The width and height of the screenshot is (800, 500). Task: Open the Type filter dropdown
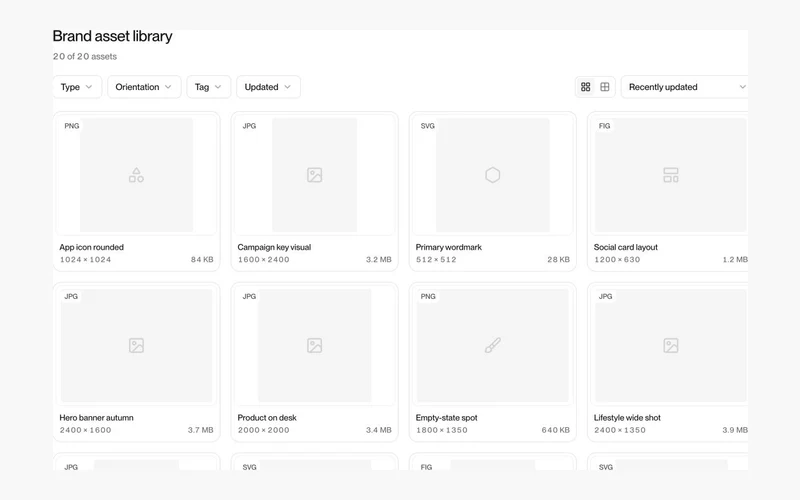tap(77, 87)
